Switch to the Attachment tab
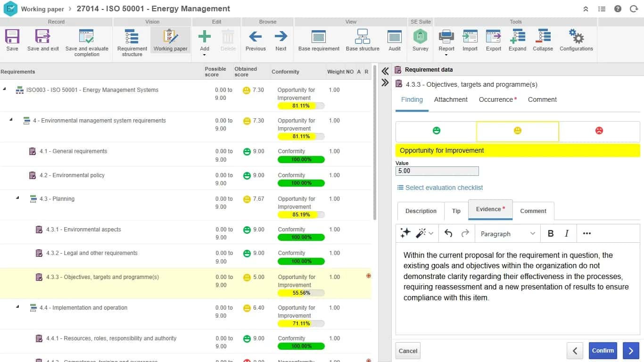Viewport: 644px width, 362px height. [x=451, y=99]
